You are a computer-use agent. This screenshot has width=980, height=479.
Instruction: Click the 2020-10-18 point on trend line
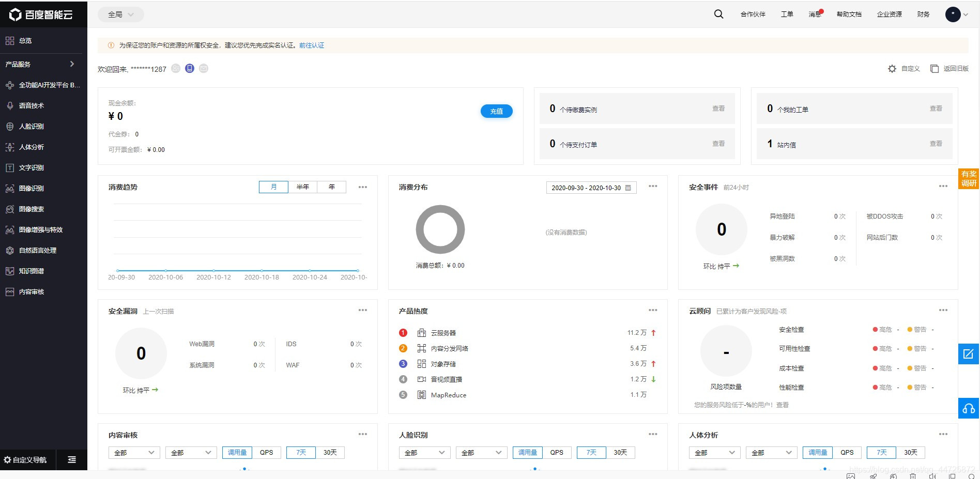(x=262, y=270)
